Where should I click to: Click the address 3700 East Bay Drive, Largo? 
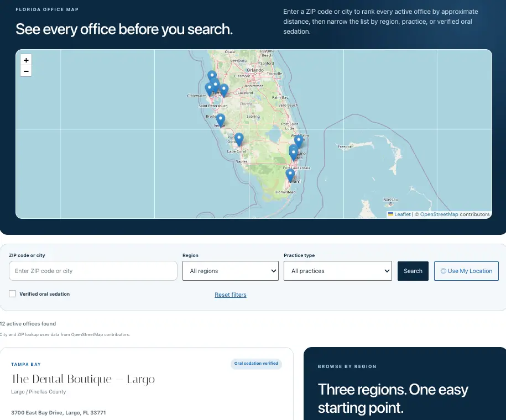pos(59,413)
